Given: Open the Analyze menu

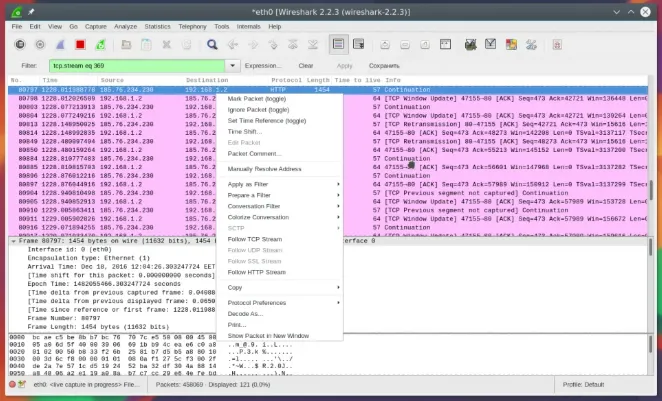Looking at the screenshot, I should (x=125, y=27).
